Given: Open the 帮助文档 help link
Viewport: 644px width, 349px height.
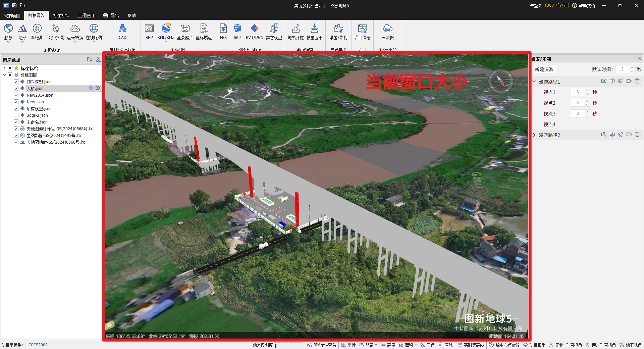Looking at the screenshot, I should tap(586, 6).
